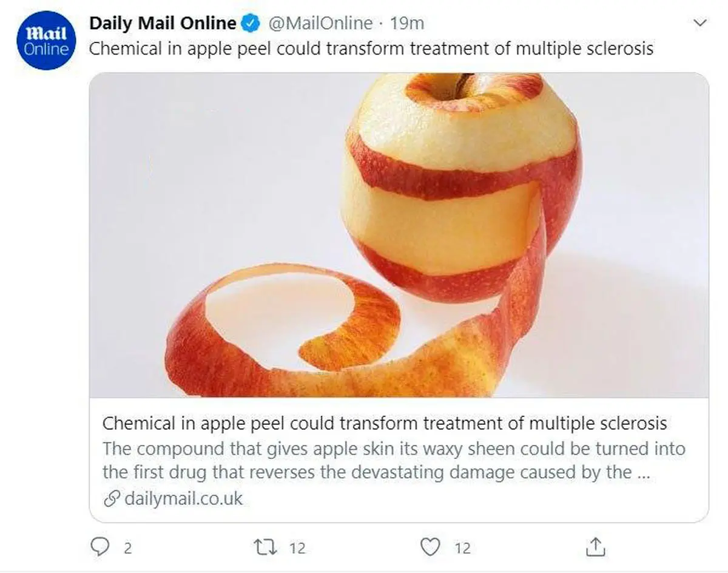Open the 19m timestamp permalink
This screenshot has height=573, width=728.
tap(406, 24)
